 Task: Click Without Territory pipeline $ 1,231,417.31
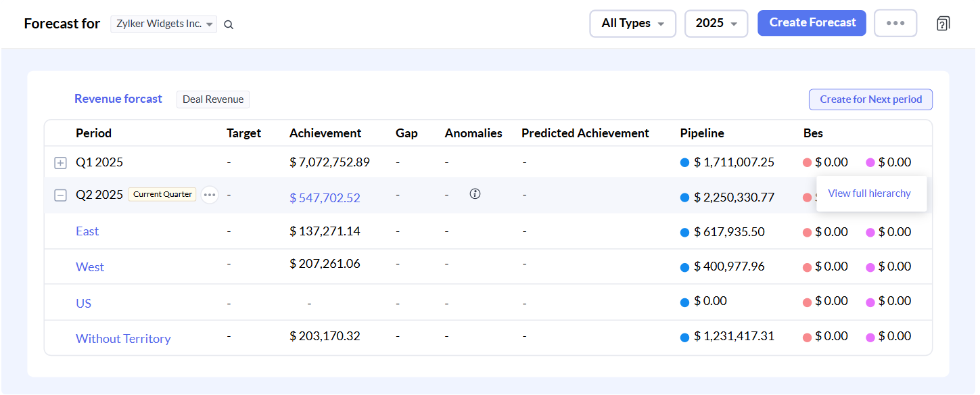coord(734,336)
